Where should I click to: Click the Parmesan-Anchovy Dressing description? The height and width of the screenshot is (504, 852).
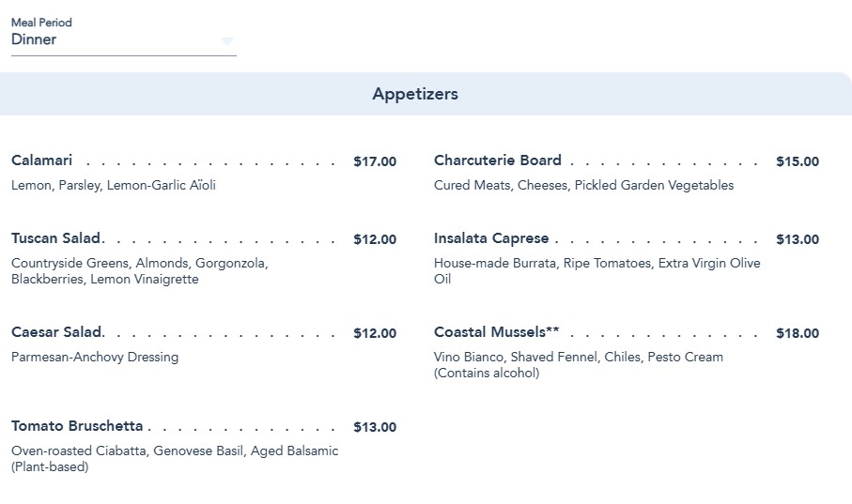95,357
